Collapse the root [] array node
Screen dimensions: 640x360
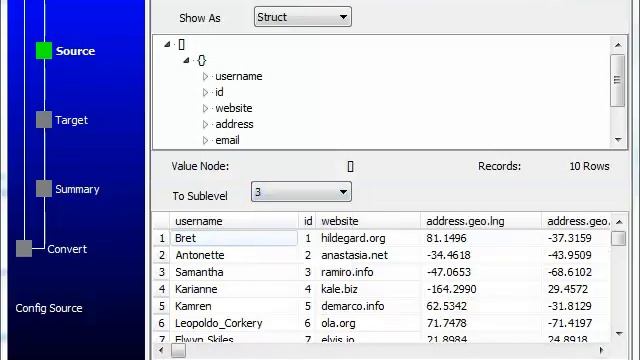(167, 44)
